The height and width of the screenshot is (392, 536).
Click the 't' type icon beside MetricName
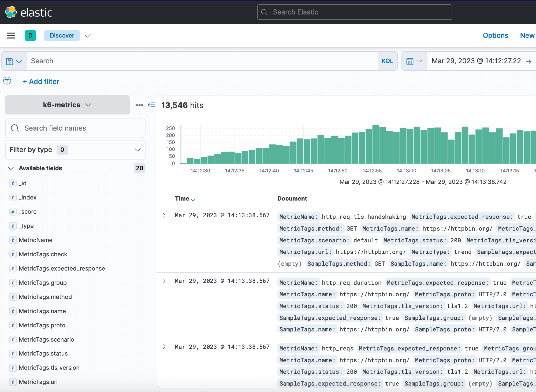click(x=13, y=240)
